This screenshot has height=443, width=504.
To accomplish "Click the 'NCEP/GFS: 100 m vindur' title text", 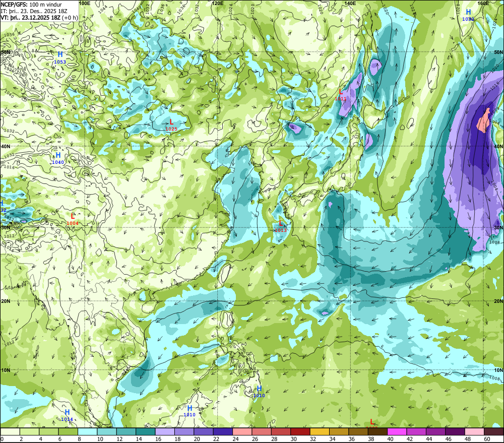I will [31, 5].
